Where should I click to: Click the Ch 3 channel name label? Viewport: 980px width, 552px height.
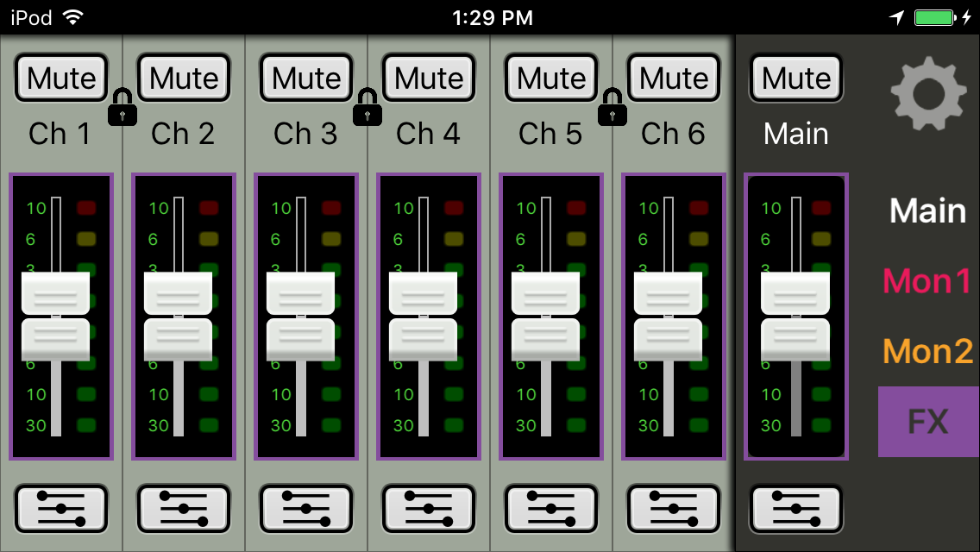305,134
